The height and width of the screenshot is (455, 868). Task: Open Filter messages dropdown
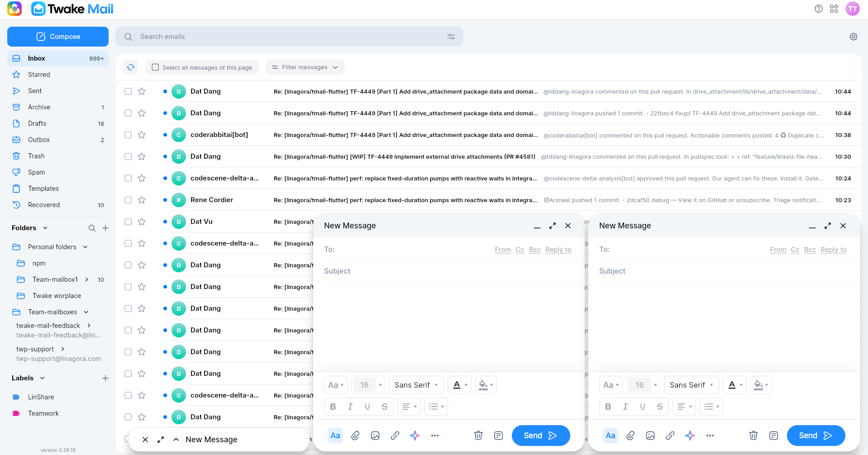(305, 67)
